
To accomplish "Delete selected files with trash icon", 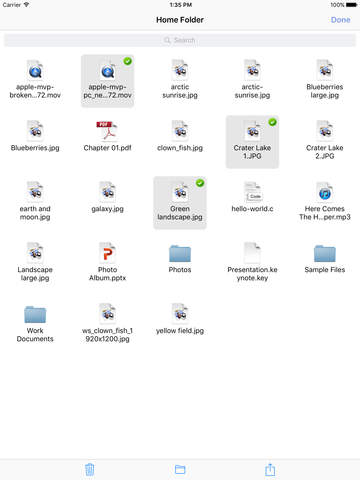I will [x=90, y=470].
